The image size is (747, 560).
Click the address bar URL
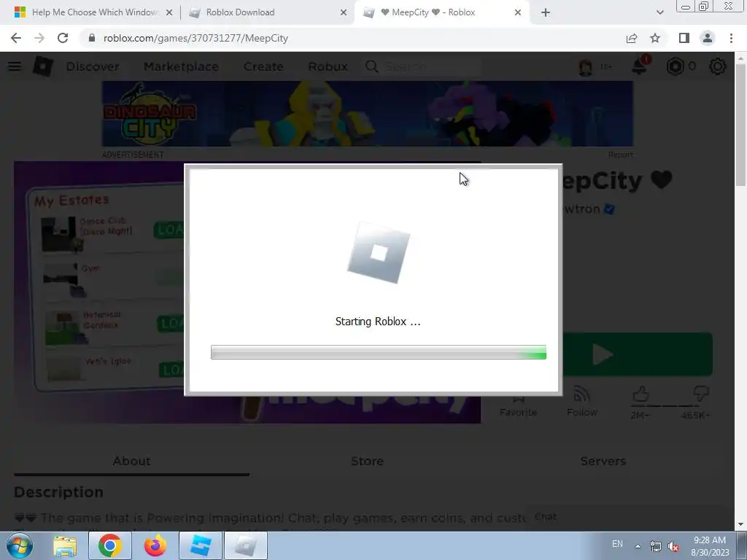(x=196, y=38)
